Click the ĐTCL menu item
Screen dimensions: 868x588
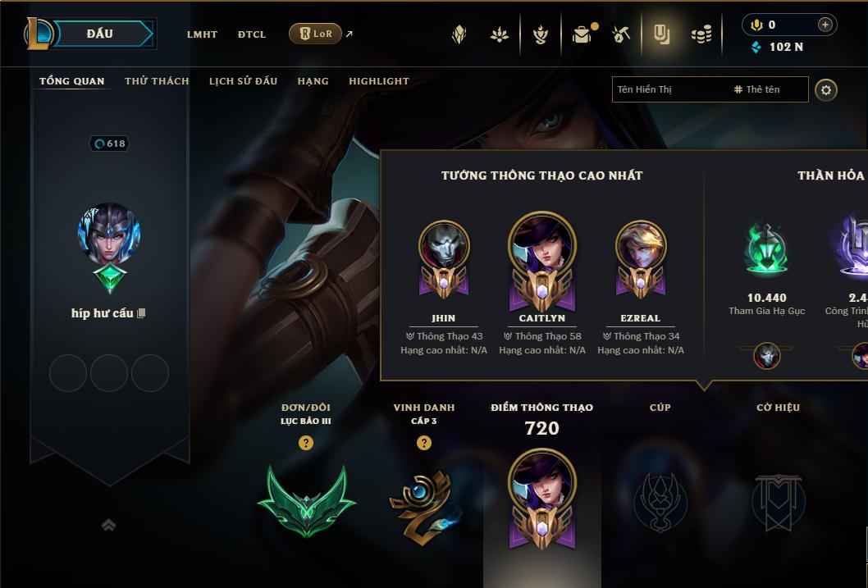tap(251, 34)
